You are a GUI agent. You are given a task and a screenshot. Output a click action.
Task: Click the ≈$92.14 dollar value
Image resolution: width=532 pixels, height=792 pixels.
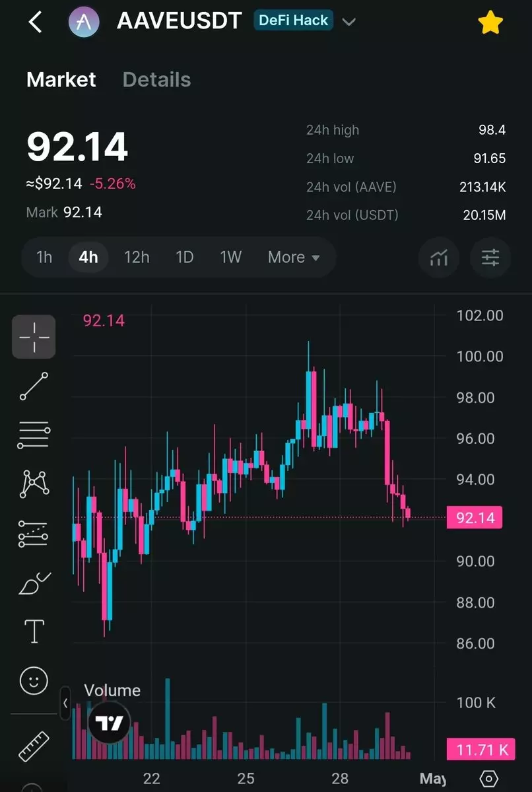click(54, 184)
